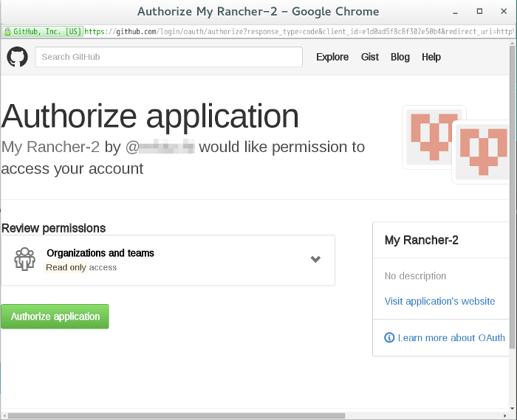
Task: Click 'Organizations and teams' permission title
Action: click(100, 253)
